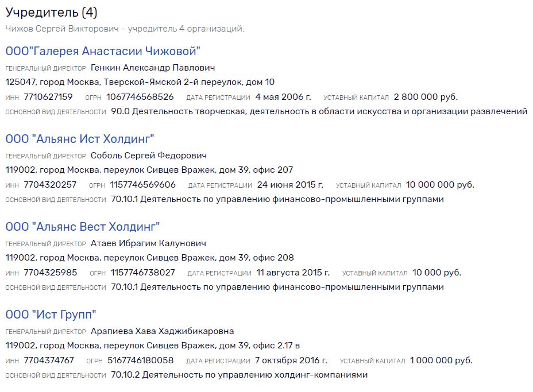533x392 pixels.
Task: Open ООО "Альянс Ист Холдинг" link
Action: (79, 139)
